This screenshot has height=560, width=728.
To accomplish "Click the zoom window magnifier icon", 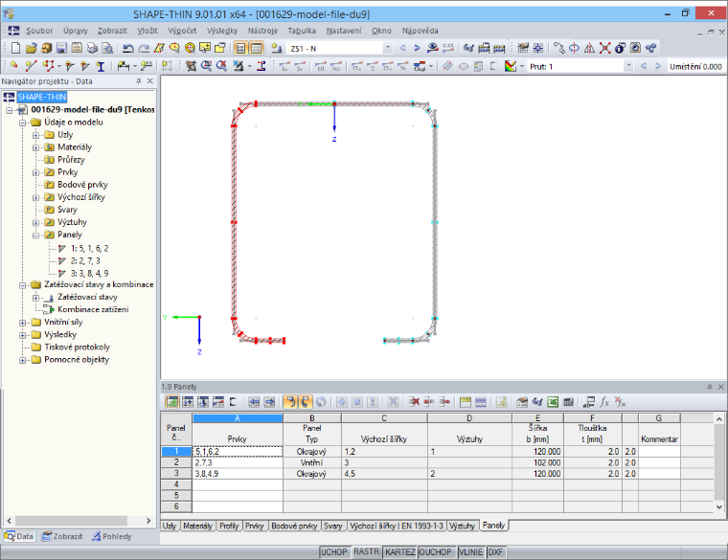I will coord(206,66).
